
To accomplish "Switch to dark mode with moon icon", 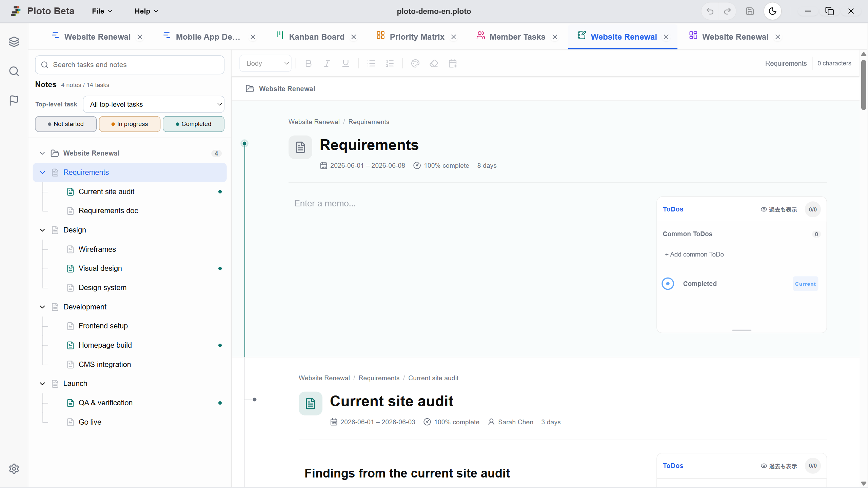I will pyautogui.click(x=772, y=11).
